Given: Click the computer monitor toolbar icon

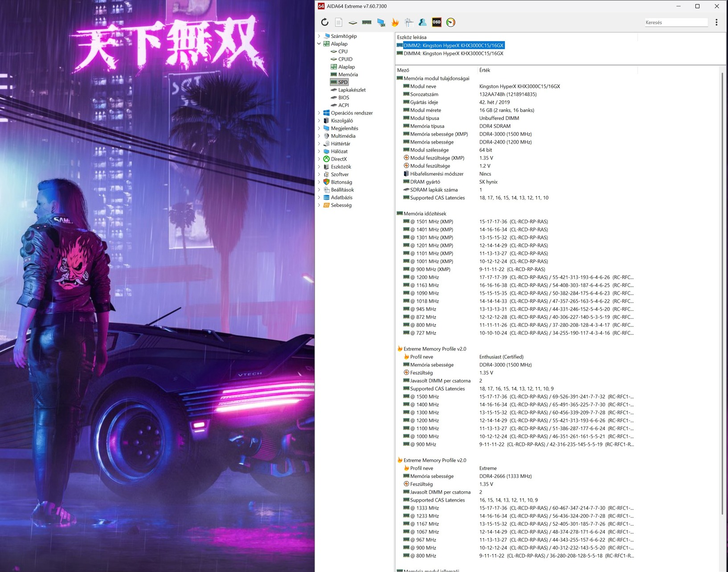Looking at the screenshot, I should 381,22.
